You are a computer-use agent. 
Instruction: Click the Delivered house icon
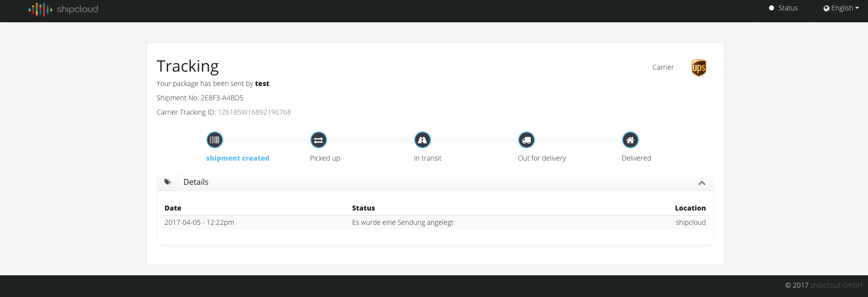coord(630,140)
